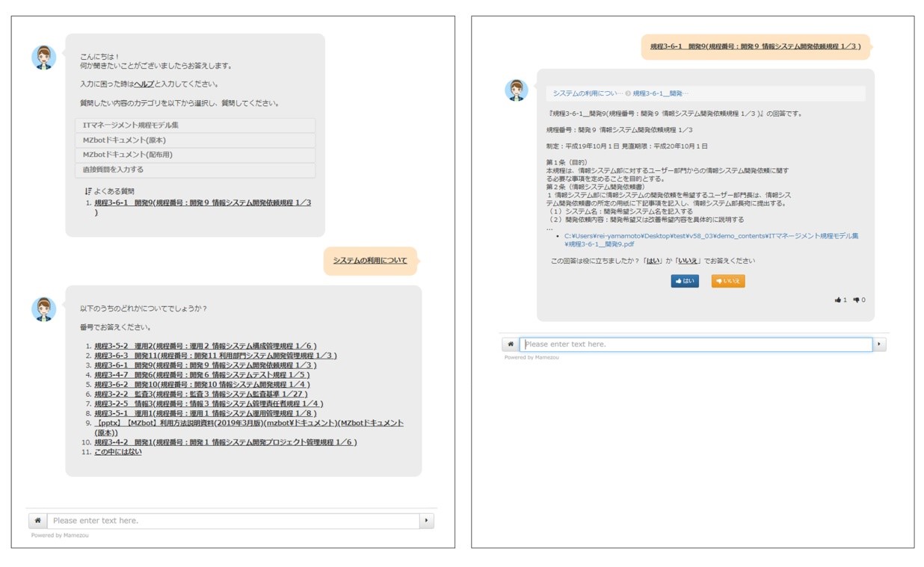This screenshot has height=567, width=924.
Task: Click bot avatar beside greeting message
Action: point(44,58)
